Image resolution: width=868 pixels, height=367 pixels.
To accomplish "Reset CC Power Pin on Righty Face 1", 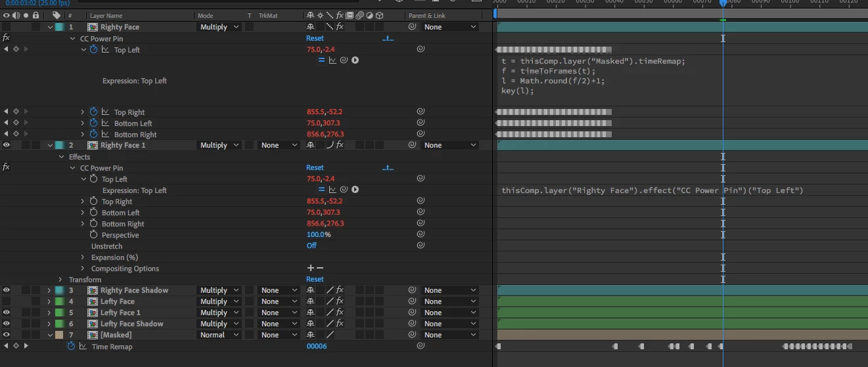I will coord(315,167).
